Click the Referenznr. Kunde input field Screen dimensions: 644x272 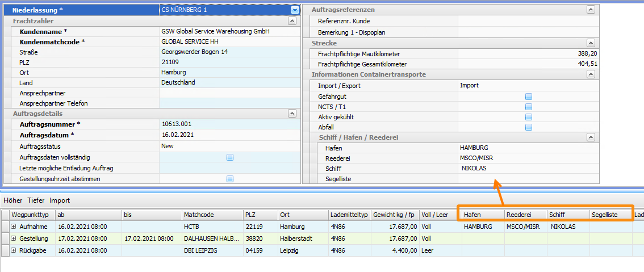528,21
